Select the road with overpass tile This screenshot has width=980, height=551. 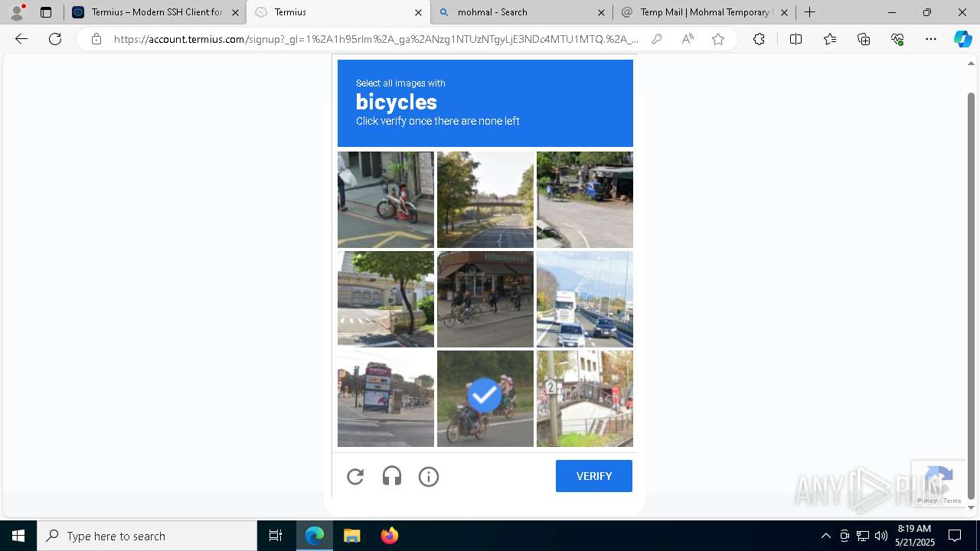[x=485, y=200]
